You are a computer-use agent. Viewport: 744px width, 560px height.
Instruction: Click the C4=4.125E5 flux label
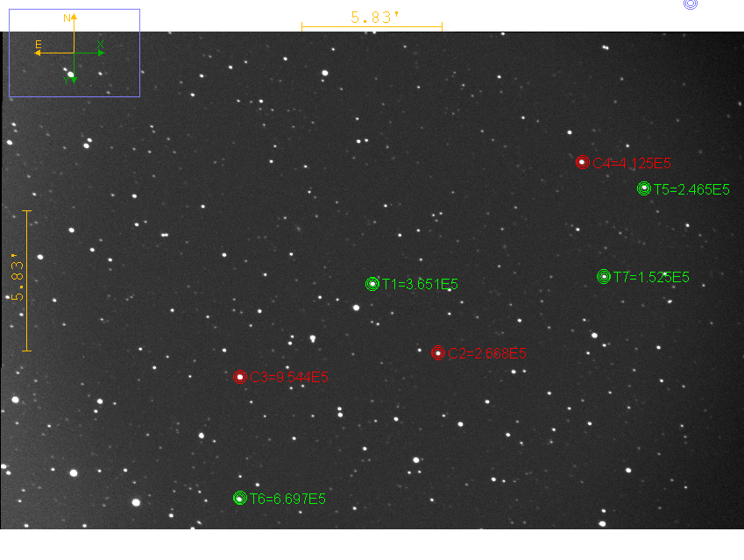[632, 163]
